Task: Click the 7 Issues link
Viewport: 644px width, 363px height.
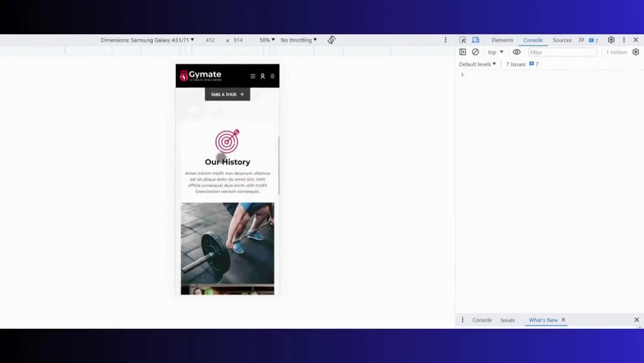Action: coord(522,64)
